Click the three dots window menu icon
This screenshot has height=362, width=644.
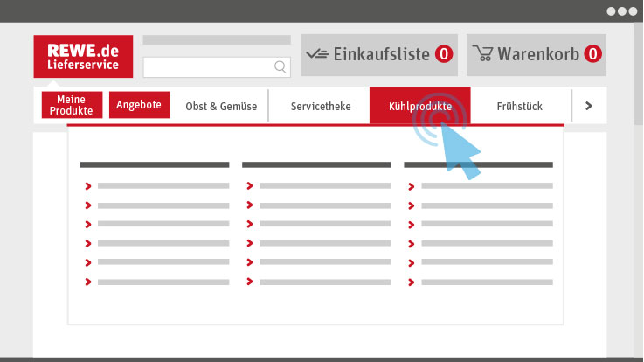point(622,11)
